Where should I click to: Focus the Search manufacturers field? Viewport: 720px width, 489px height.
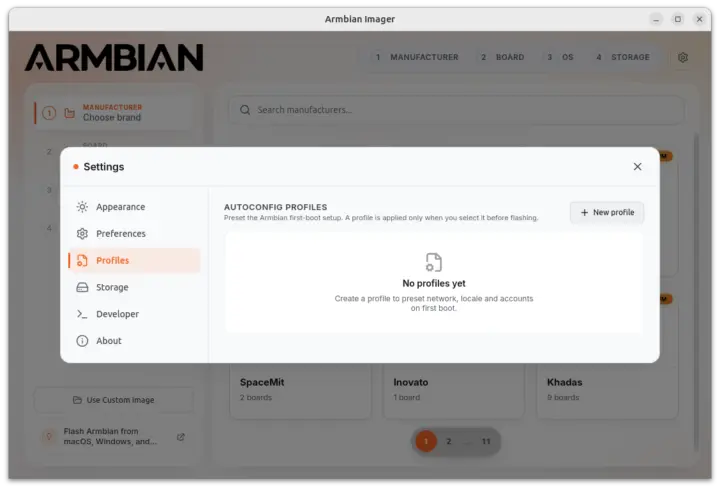[456, 110]
